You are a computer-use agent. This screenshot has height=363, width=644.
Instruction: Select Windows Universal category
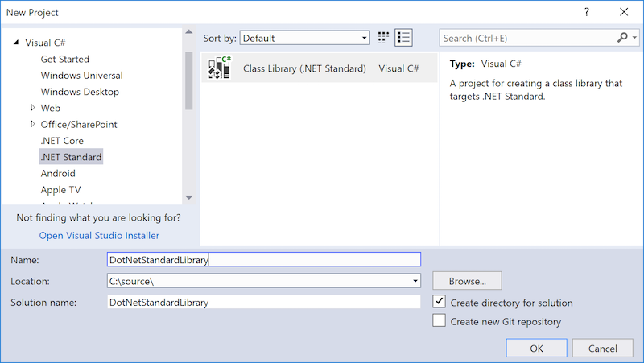tap(82, 76)
